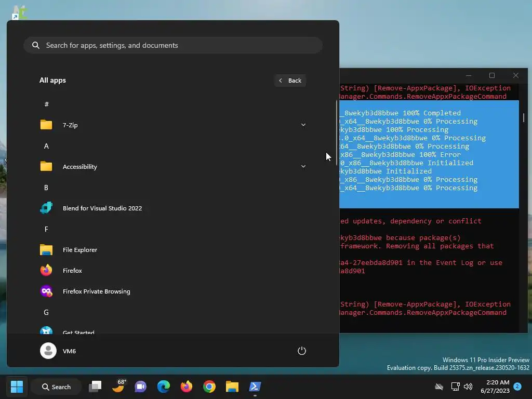Open the clock showing 2:20 AM

pyautogui.click(x=495, y=387)
